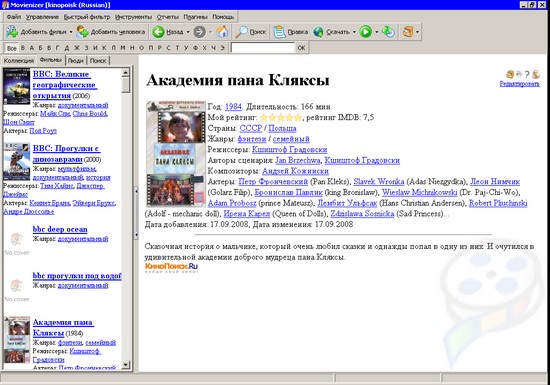Toggle letter П in alphabet filter
Viewport: 550px width, 385px height.
150,48
